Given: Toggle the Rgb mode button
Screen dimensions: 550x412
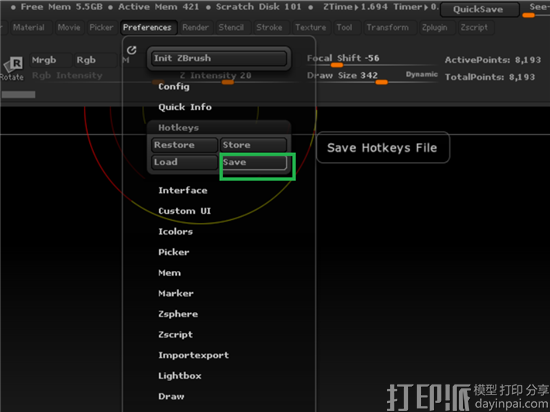Looking at the screenshot, I should [x=95, y=60].
